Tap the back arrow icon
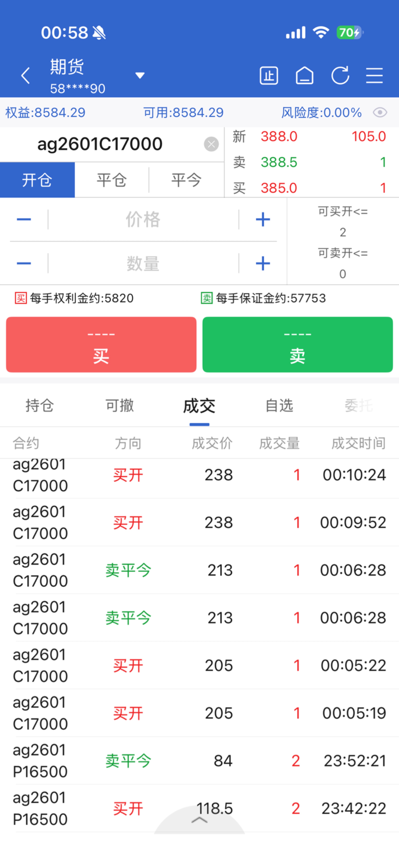 26,76
